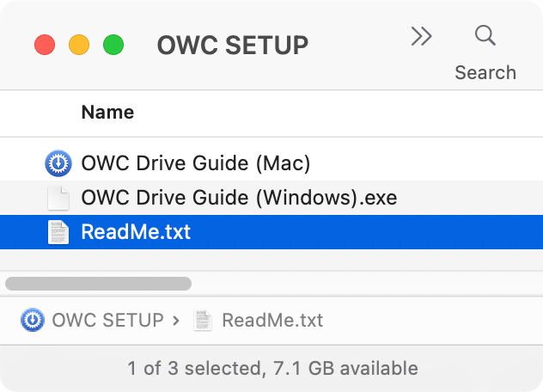
Task: Click the blank Windows exe file icon
Action: click(58, 198)
